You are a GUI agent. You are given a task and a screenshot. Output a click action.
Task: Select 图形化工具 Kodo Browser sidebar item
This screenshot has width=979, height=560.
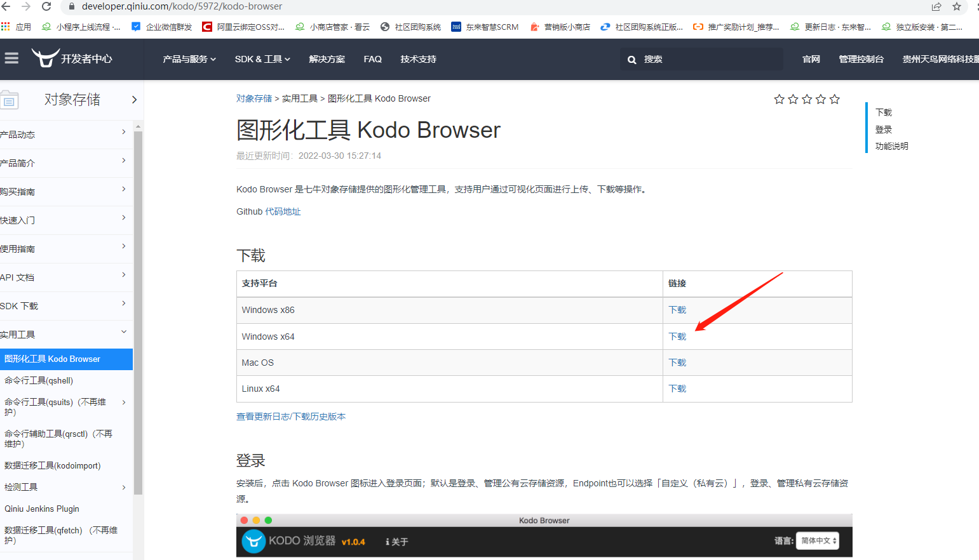click(66, 359)
